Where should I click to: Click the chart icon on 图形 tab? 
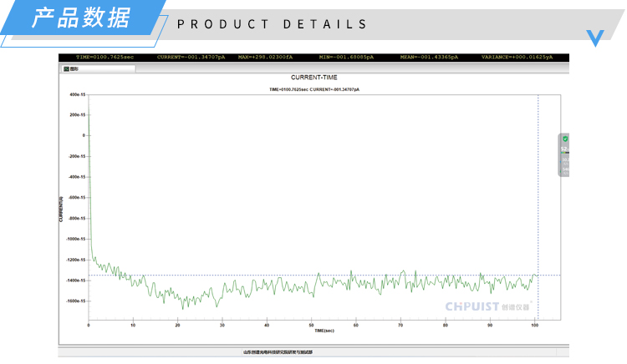tap(67, 69)
